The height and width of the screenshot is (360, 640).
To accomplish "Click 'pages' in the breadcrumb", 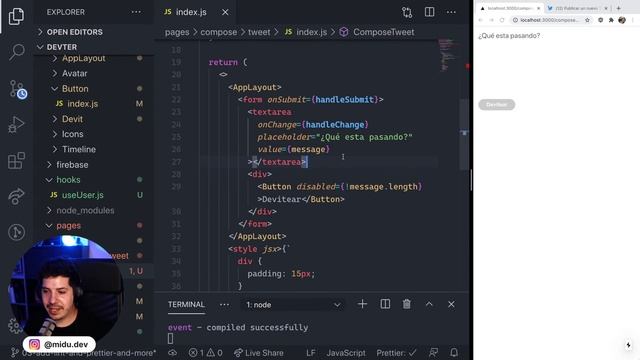I will [x=177, y=32].
